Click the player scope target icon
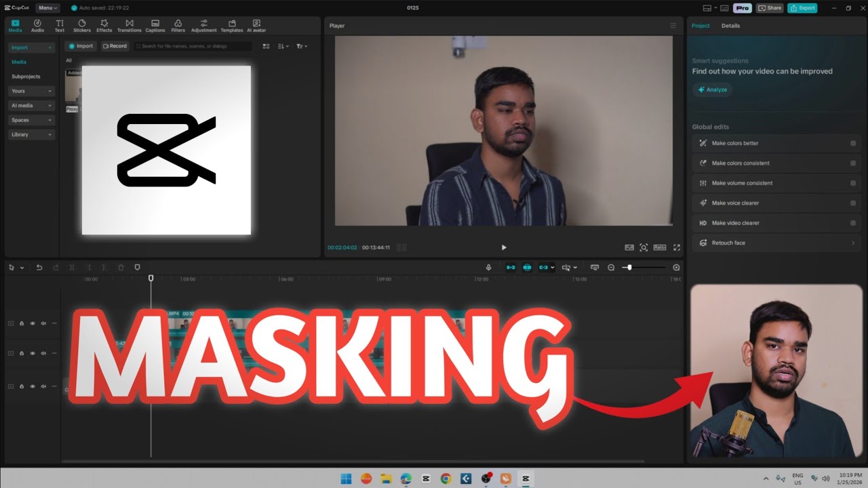The height and width of the screenshot is (488, 868). click(644, 247)
